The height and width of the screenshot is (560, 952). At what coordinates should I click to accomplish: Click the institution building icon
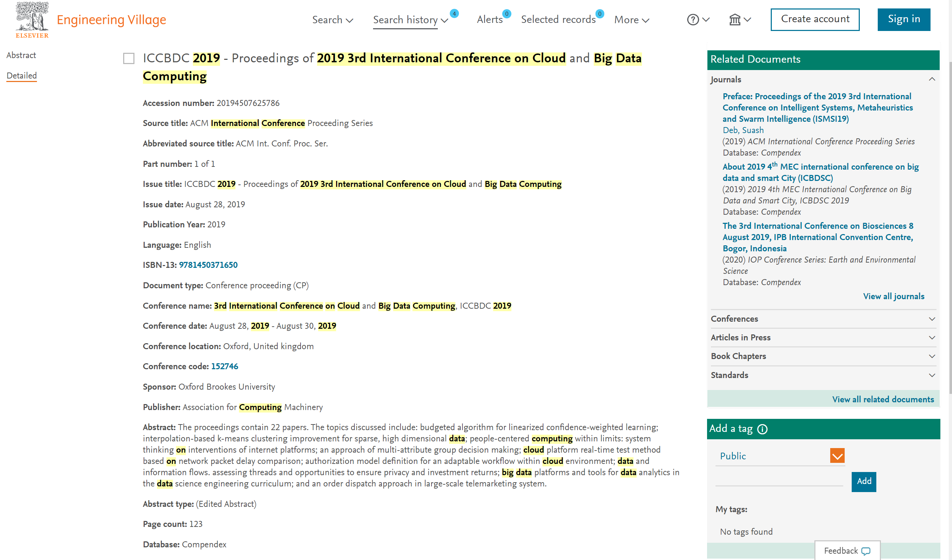(x=735, y=20)
